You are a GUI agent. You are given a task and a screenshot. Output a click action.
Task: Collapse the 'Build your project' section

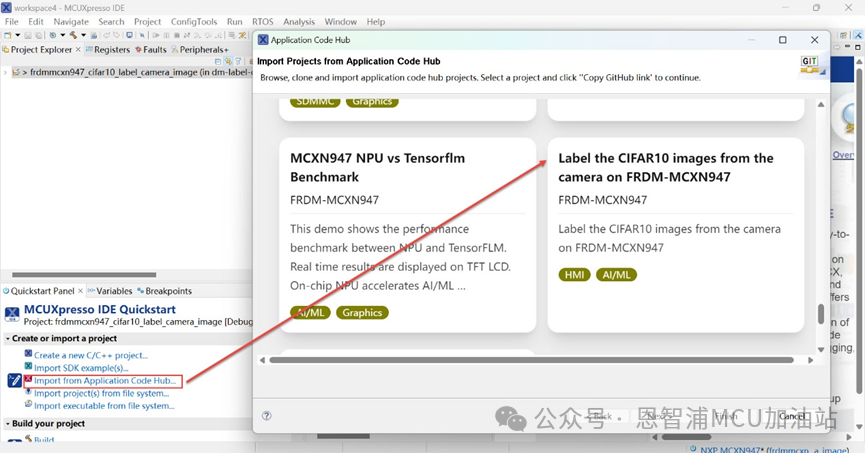[x=8, y=423]
